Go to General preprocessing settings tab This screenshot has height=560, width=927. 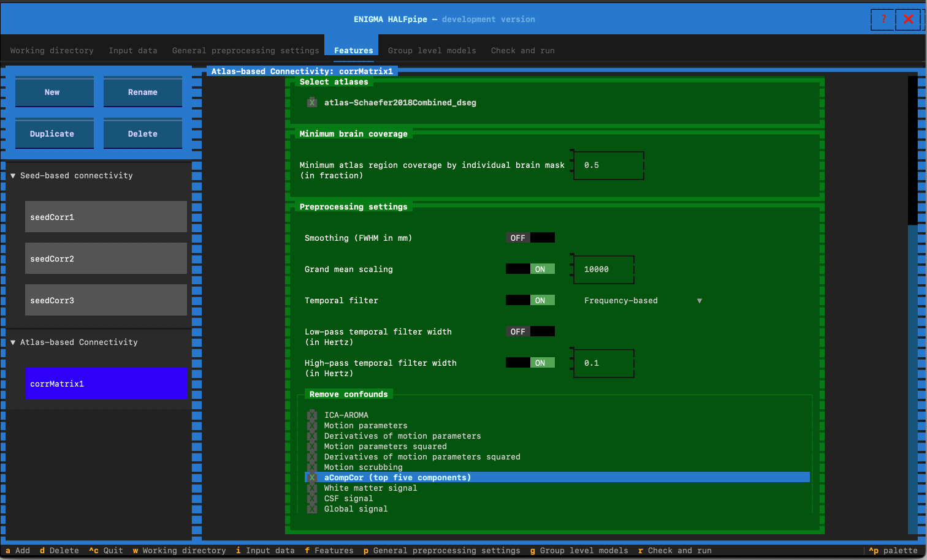pos(246,51)
